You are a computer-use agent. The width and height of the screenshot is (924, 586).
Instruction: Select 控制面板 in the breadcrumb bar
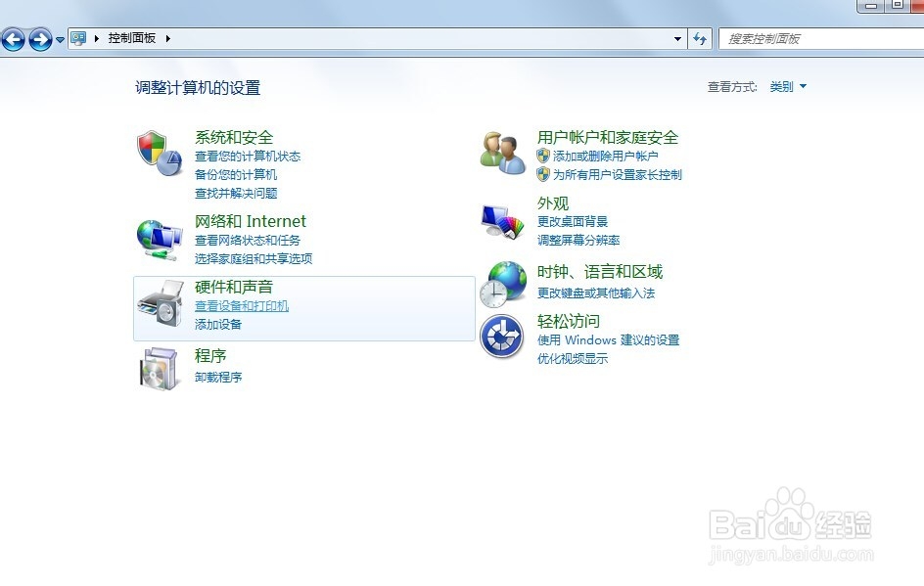(x=130, y=38)
